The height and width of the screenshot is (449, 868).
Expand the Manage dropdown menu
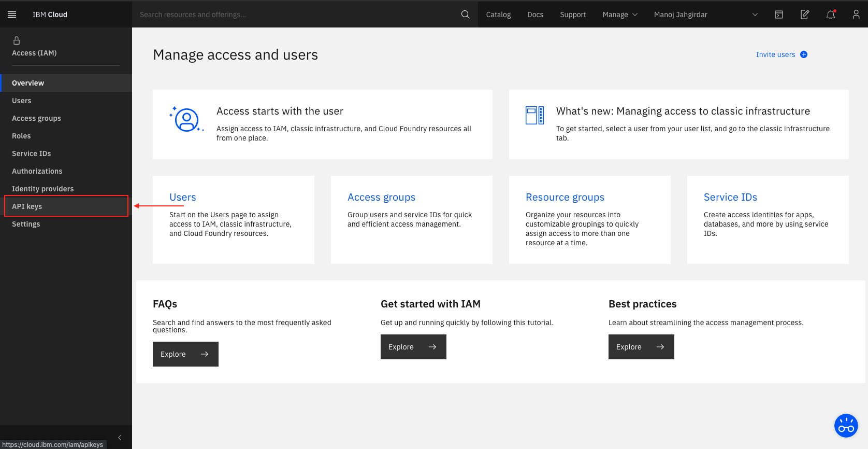pyautogui.click(x=620, y=15)
